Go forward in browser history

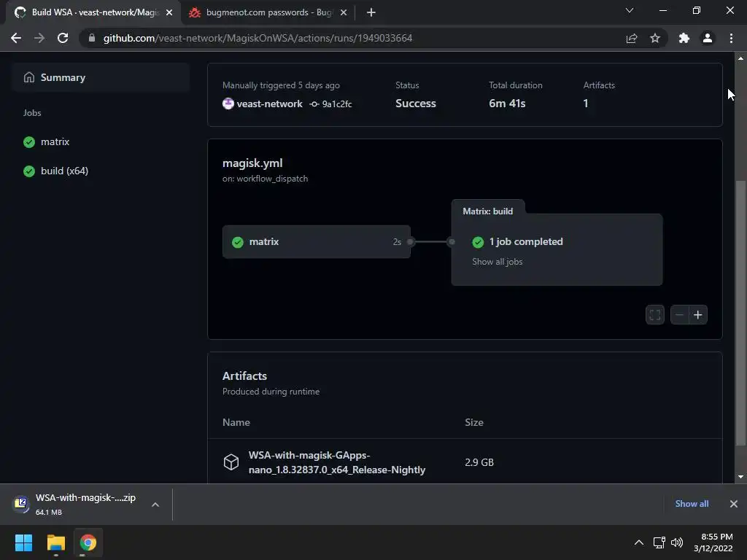(x=39, y=38)
